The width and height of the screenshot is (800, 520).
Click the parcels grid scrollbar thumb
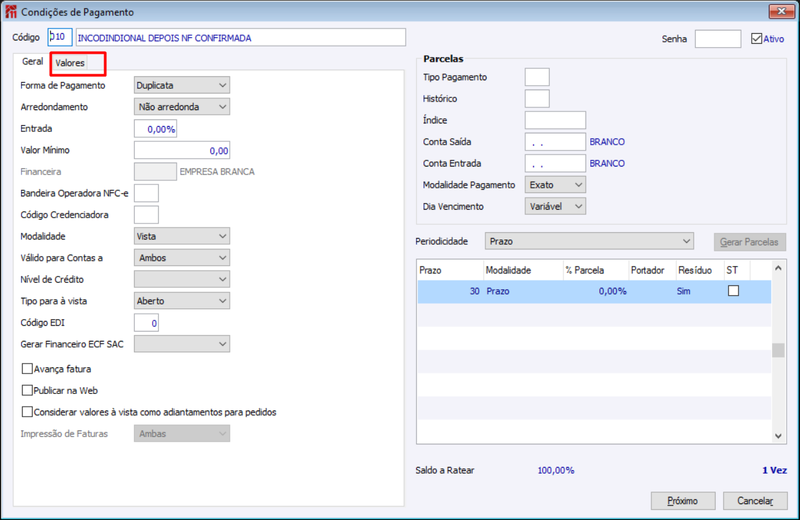778,350
